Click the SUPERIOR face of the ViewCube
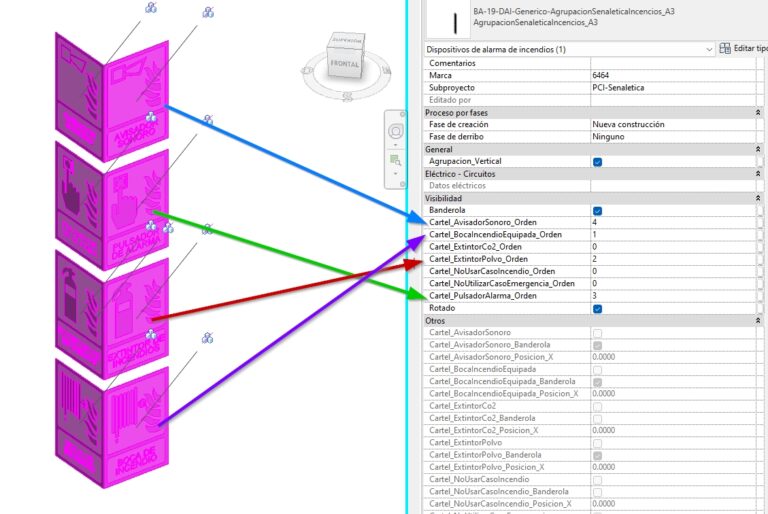 [x=345, y=42]
